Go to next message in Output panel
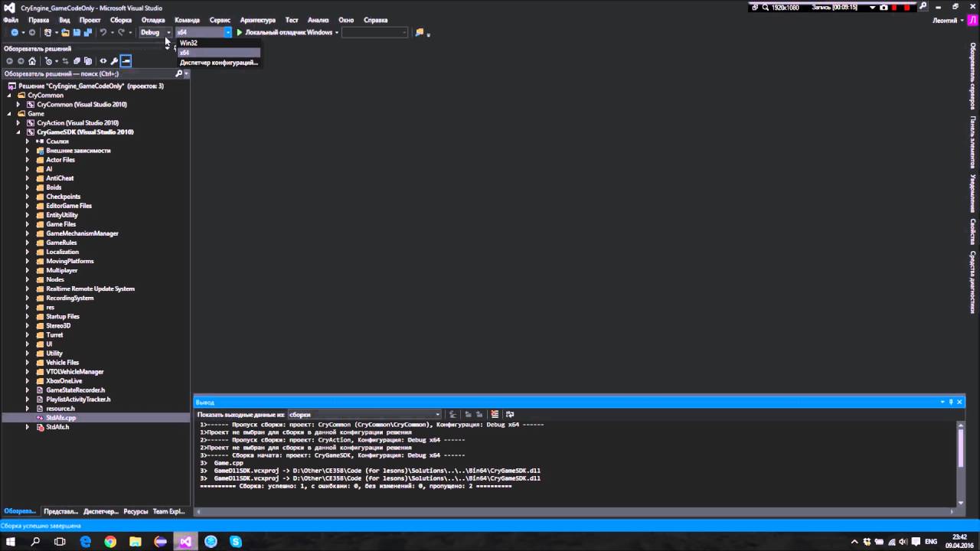 (479, 415)
